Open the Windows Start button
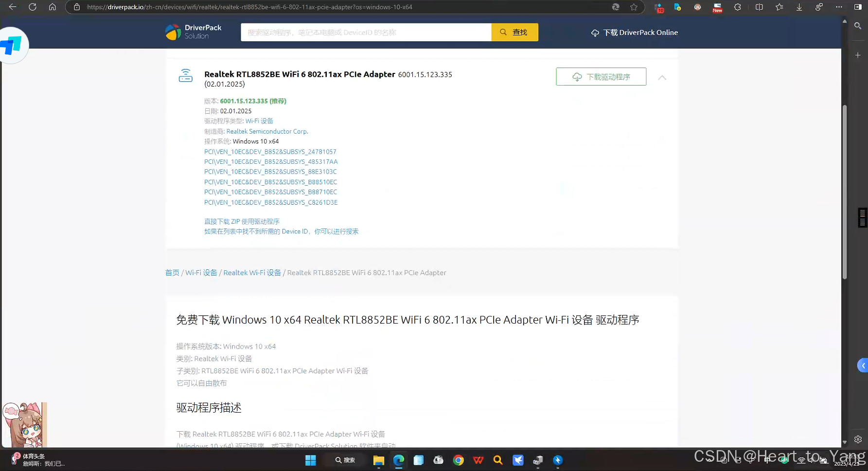This screenshot has width=868, height=471. click(x=310, y=460)
